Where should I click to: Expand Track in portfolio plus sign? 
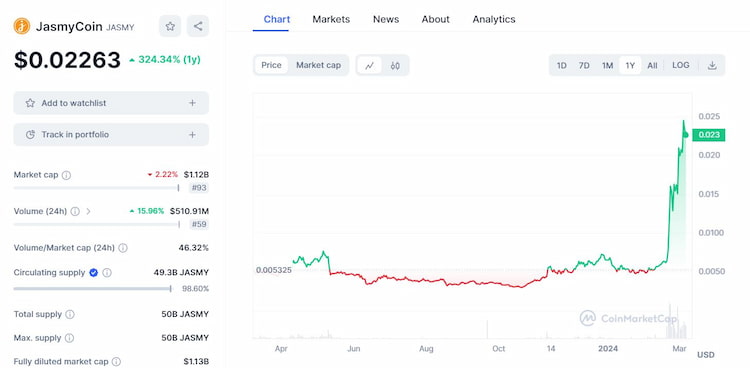tap(192, 134)
